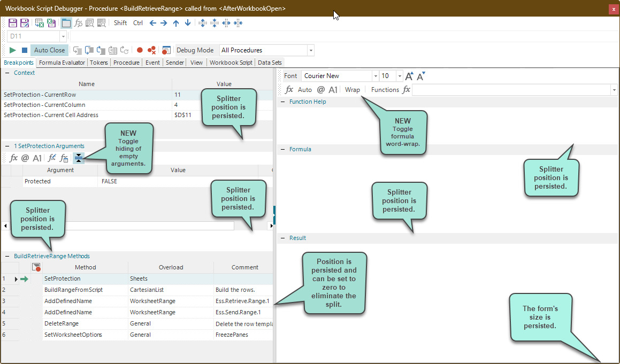Switch to the Procedure tab
Screen dimensions: 620x364
127,63
